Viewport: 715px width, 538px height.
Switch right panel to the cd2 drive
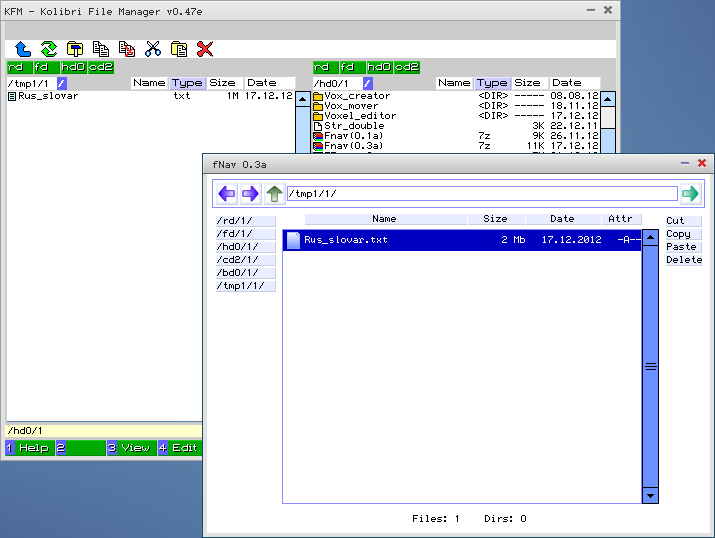(x=406, y=67)
